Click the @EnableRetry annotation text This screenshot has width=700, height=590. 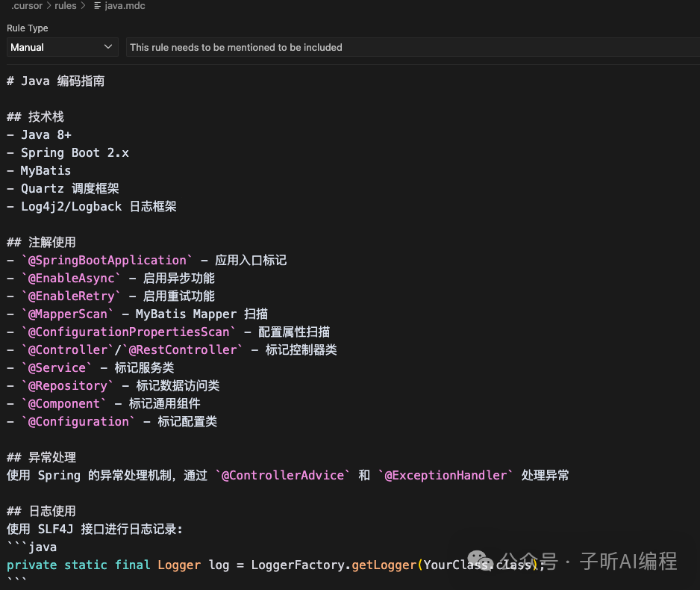(x=72, y=296)
